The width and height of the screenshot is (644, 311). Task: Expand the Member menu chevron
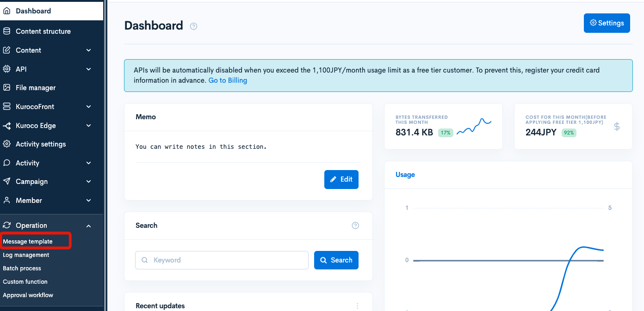click(x=88, y=200)
